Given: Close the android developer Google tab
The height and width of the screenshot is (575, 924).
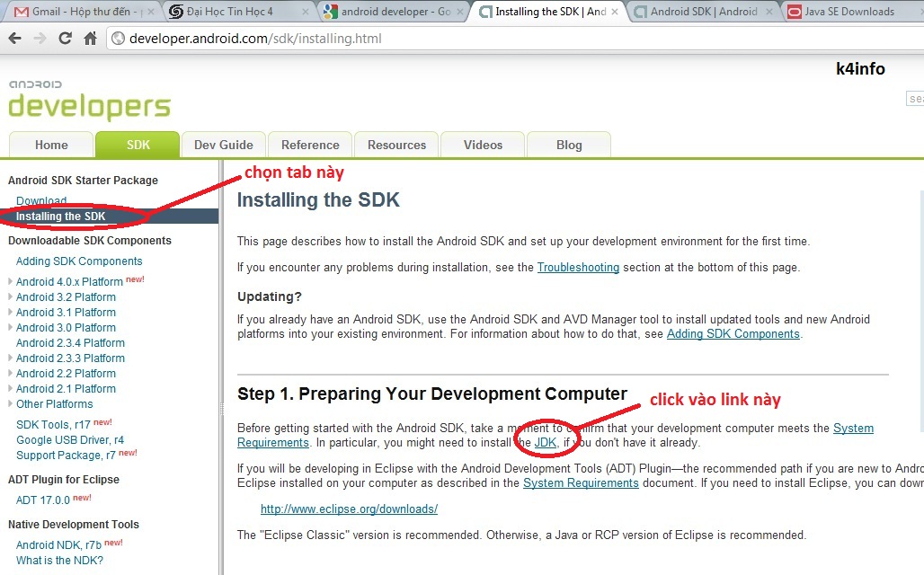Looking at the screenshot, I should tap(460, 12).
